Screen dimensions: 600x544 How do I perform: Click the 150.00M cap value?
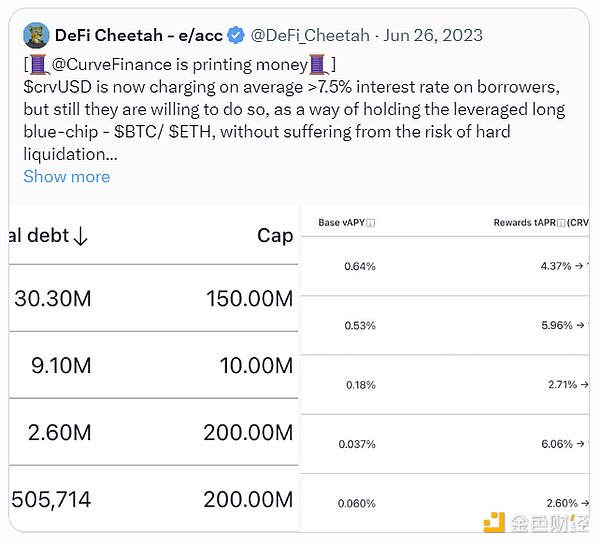[250, 298]
